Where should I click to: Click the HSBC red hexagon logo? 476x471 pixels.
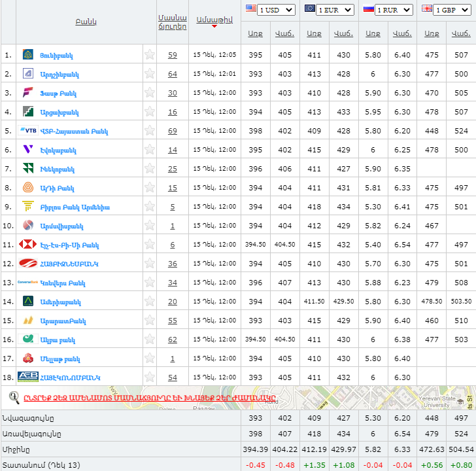28,245
